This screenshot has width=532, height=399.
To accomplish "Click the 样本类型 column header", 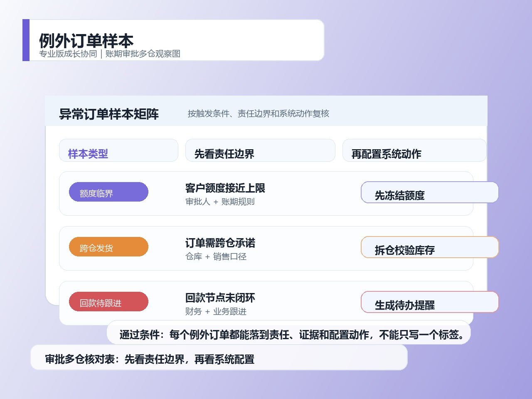I will [118, 150].
